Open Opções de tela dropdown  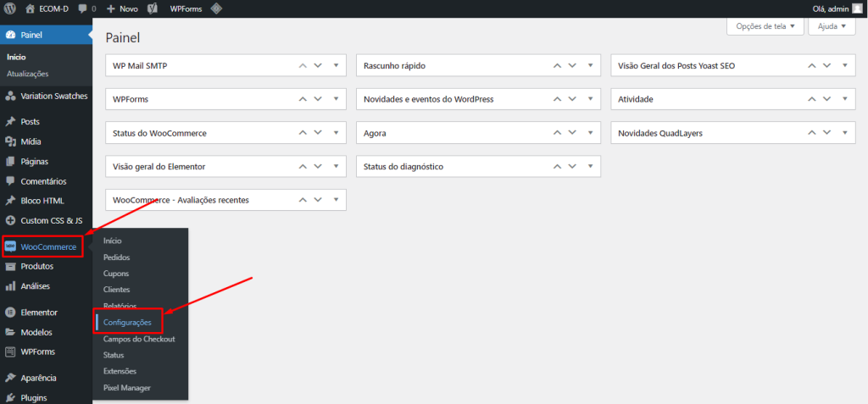point(765,26)
